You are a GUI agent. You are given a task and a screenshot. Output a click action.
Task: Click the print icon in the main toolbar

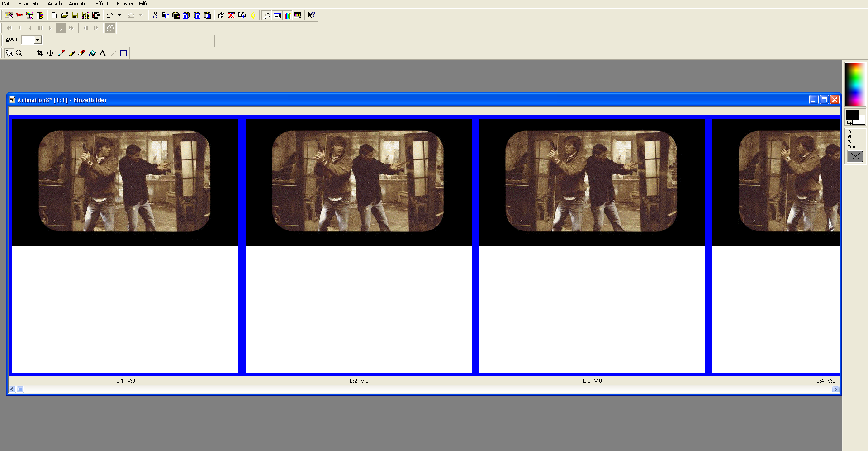96,15
